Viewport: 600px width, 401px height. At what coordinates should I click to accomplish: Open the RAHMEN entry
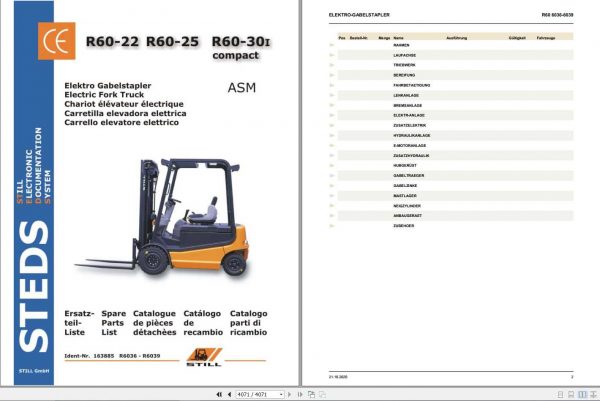pyautogui.click(x=401, y=45)
